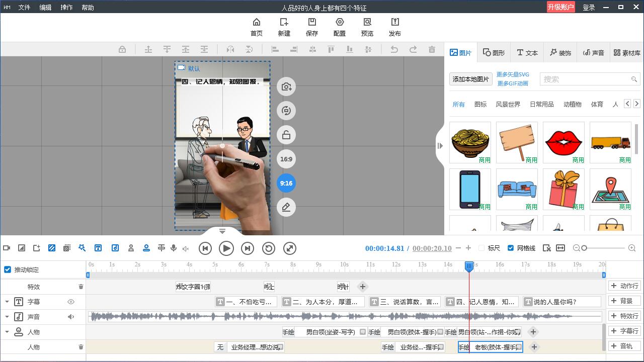Click the noodle bowl material thumbnail
The image size is (644, 362).
tap(470, 142)
